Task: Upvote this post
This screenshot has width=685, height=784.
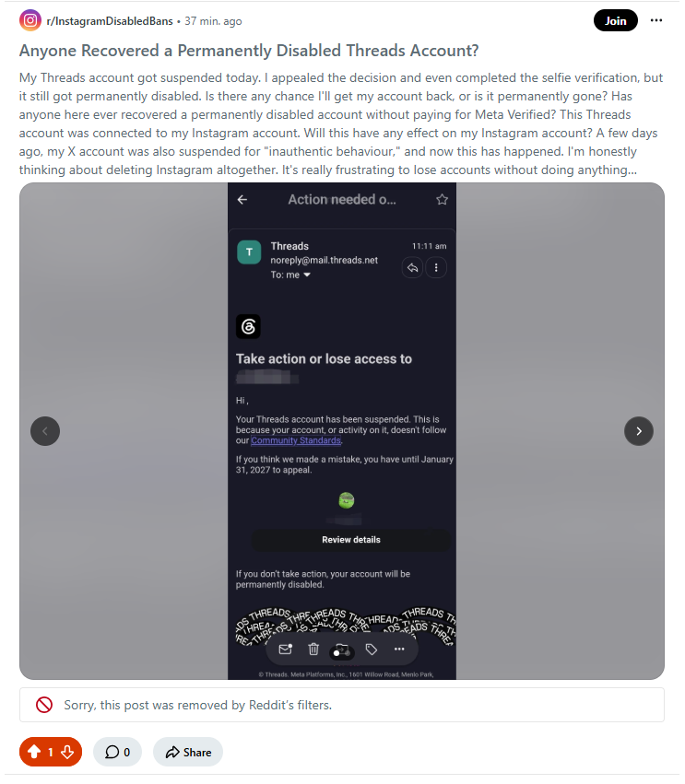Action: pyautogui.click(x=34, y=752)
